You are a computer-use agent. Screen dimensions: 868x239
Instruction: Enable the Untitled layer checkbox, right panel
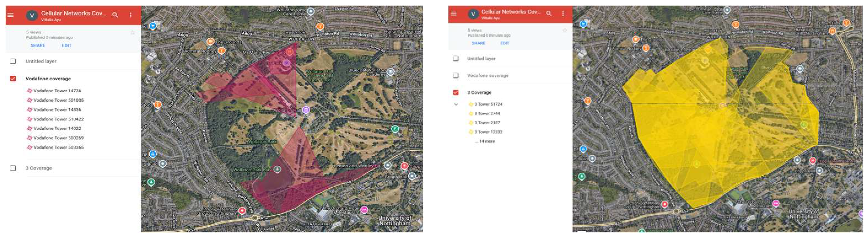(x=455, y=58)
